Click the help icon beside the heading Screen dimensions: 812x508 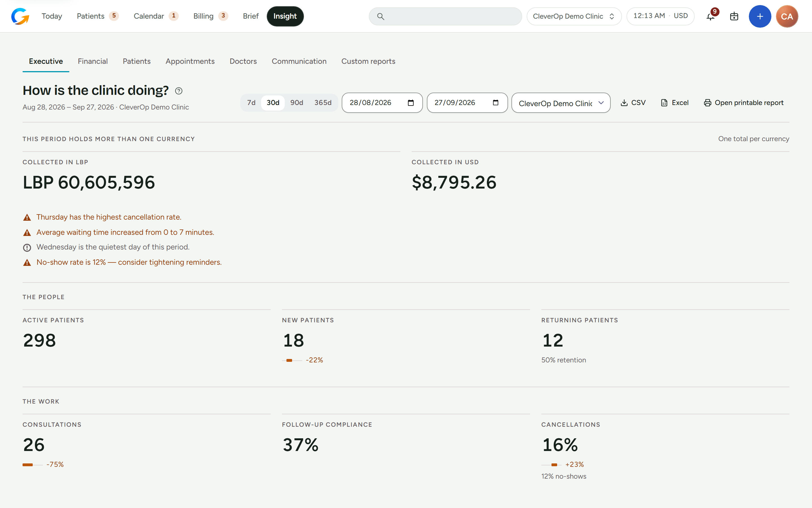coord(179,91)
